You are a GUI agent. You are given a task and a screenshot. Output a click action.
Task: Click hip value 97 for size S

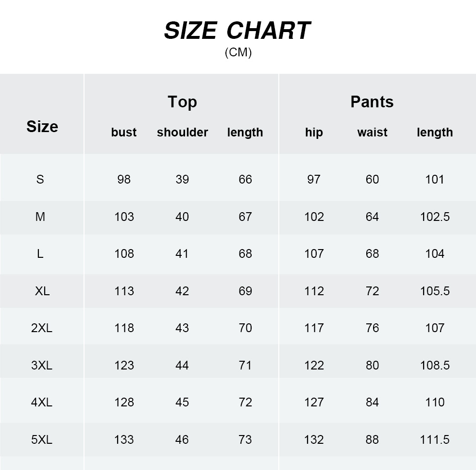314,179
